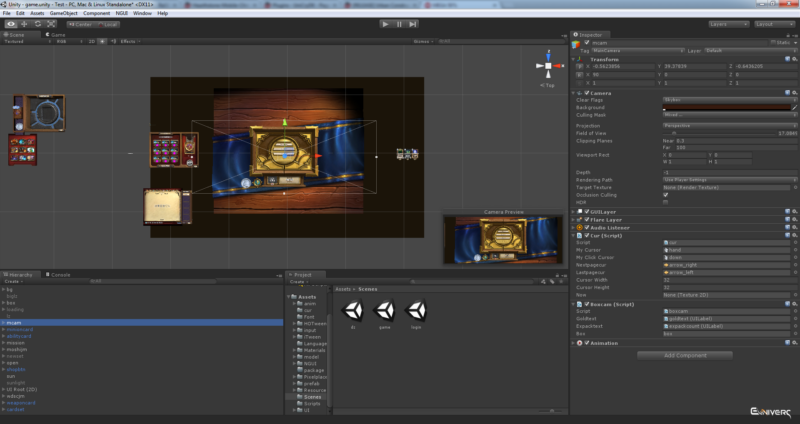This screenshot has height=424, width=800.
Task: Open the Layout dropdown
Action: 773,24
